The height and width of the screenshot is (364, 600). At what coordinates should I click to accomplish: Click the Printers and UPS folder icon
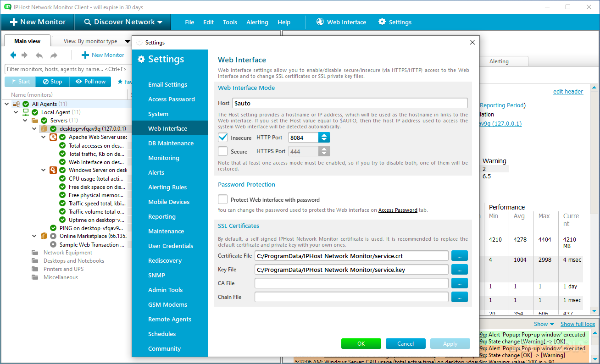35,269
